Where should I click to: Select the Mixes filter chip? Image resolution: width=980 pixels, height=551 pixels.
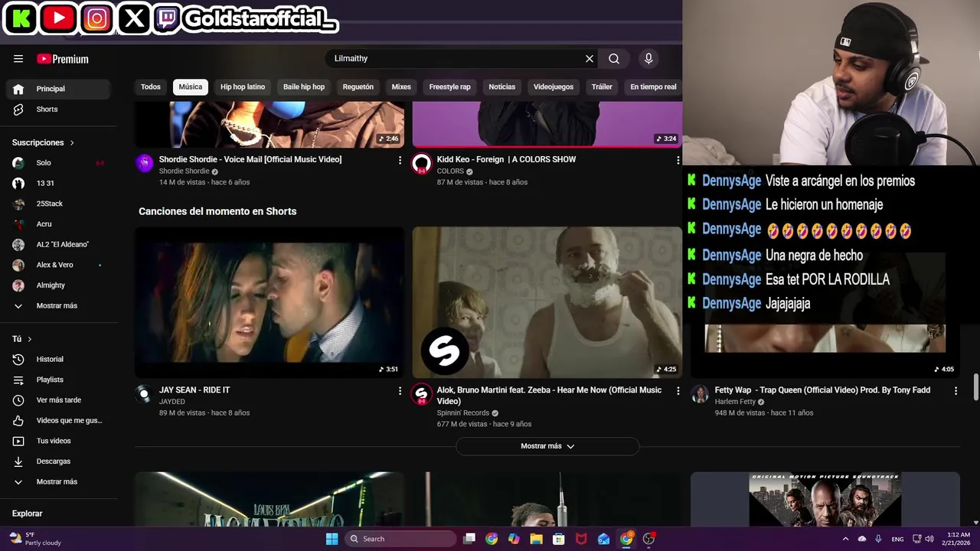[x=401, y=87]
